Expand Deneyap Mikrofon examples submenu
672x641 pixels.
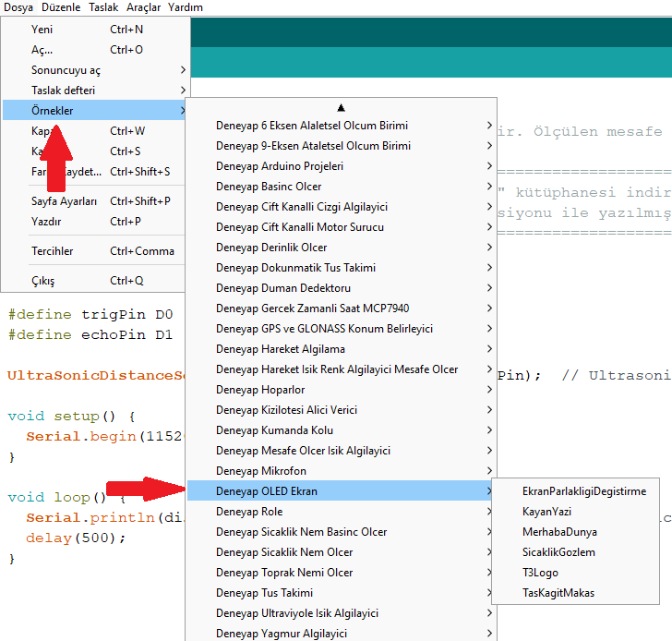point(261,471)
